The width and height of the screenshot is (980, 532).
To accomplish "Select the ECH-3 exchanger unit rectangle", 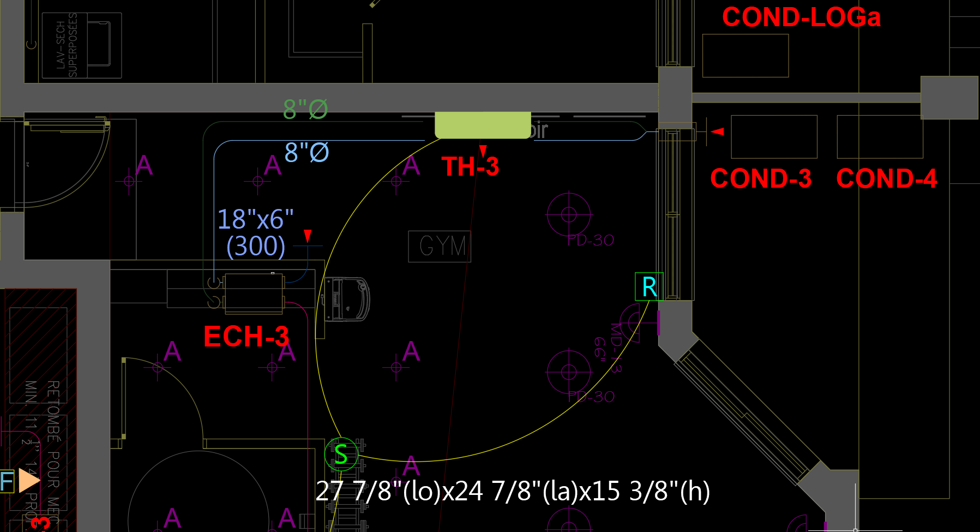I will [x=254, y=294].
